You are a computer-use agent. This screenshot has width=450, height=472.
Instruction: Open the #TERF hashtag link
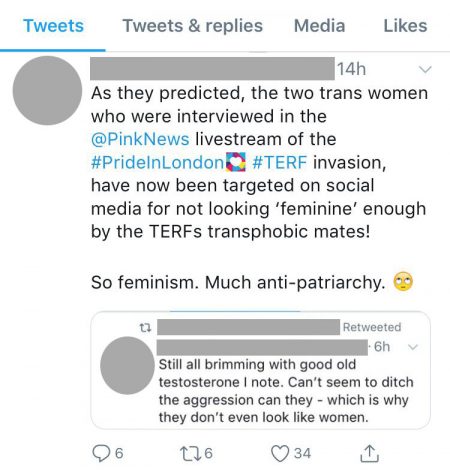279,163
